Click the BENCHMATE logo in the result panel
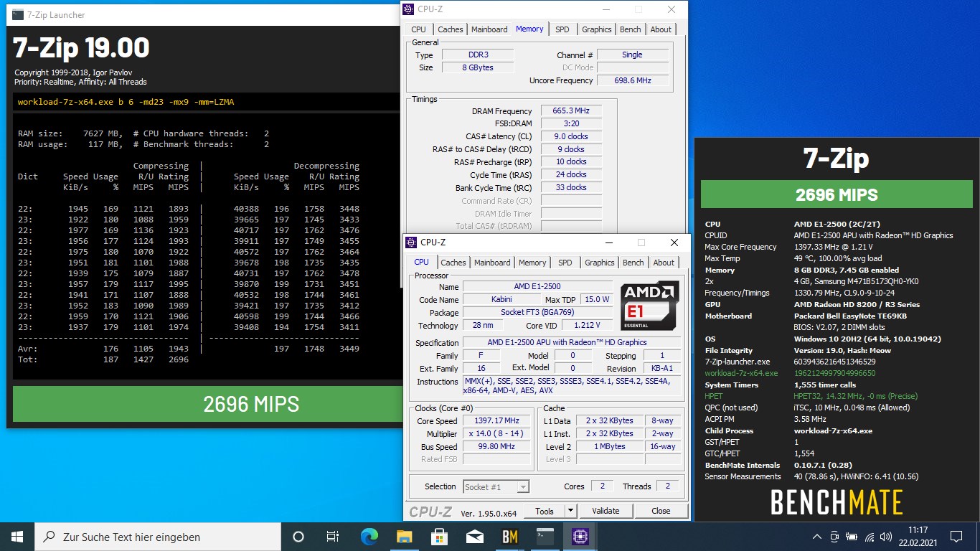980x551 pixels. coord(837,501)
